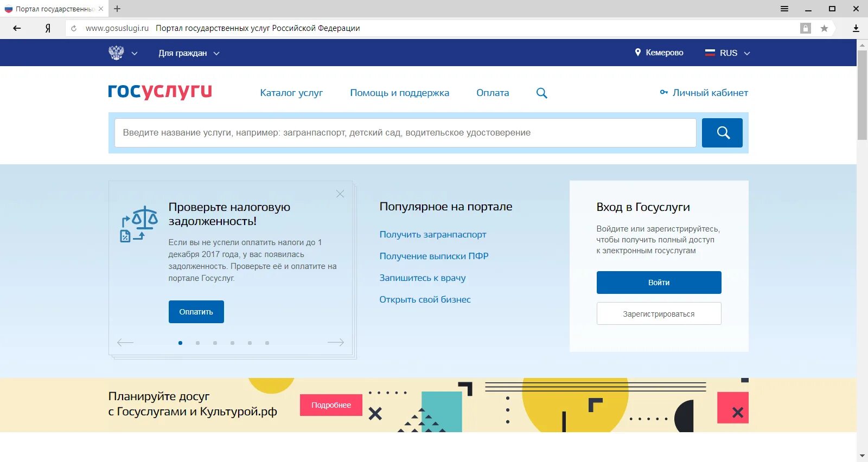868x462 pixels.
Task: Click the browser address bar URL
Action: coord(117,28)
